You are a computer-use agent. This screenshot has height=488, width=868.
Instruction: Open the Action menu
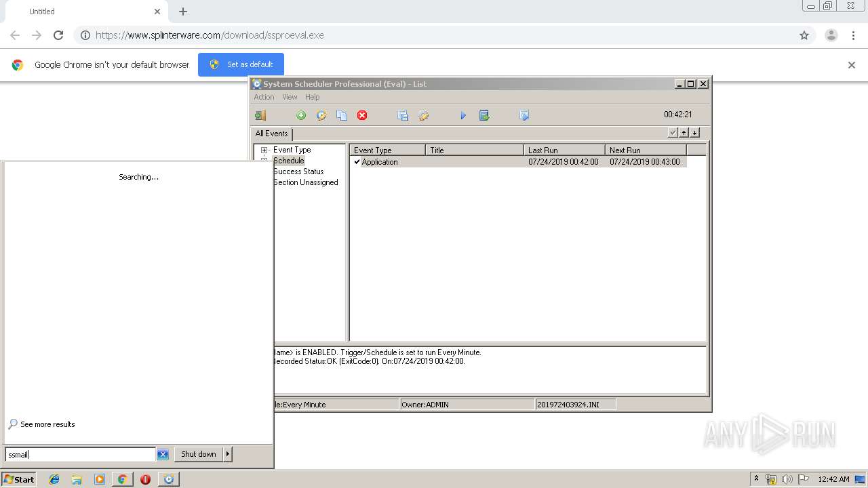(x=264, y=97)
